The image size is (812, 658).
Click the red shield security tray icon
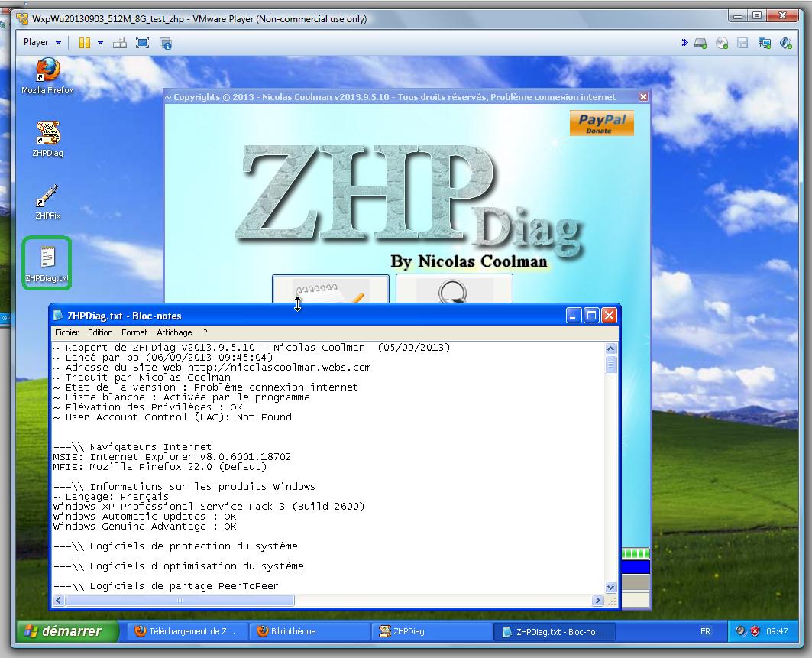tap(755, 631)
